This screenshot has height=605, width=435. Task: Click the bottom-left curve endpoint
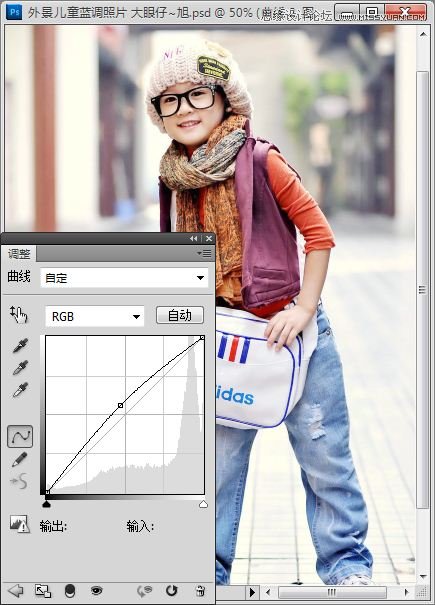tap(47, 492)
